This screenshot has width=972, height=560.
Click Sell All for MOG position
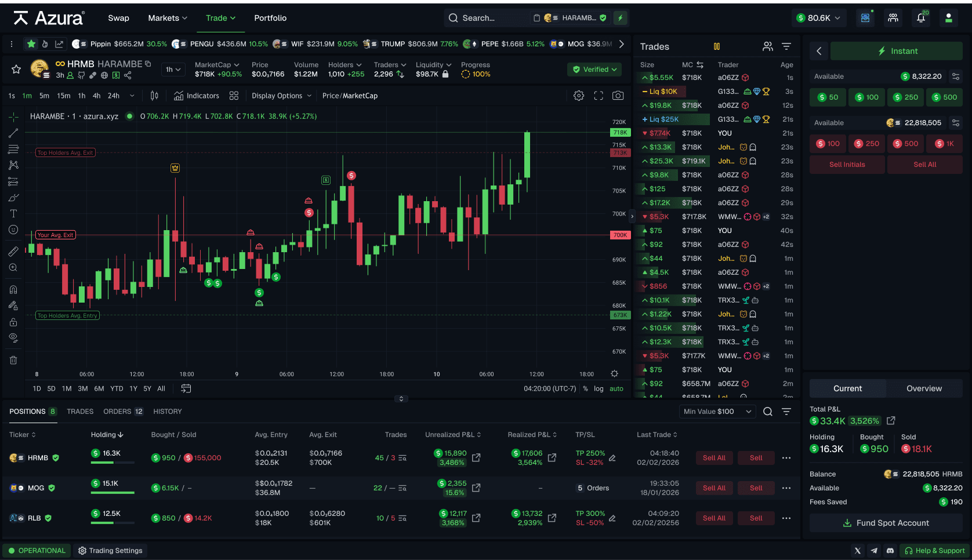(x=714, y=488)
